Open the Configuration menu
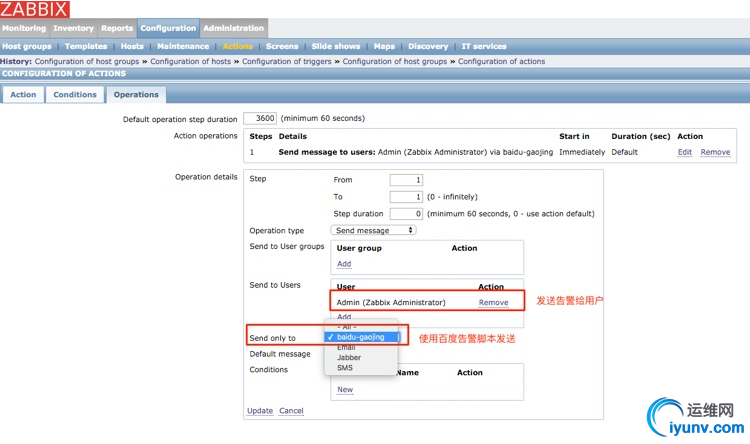The height and width of the screenshot is (444, 750). pos(168,28)
